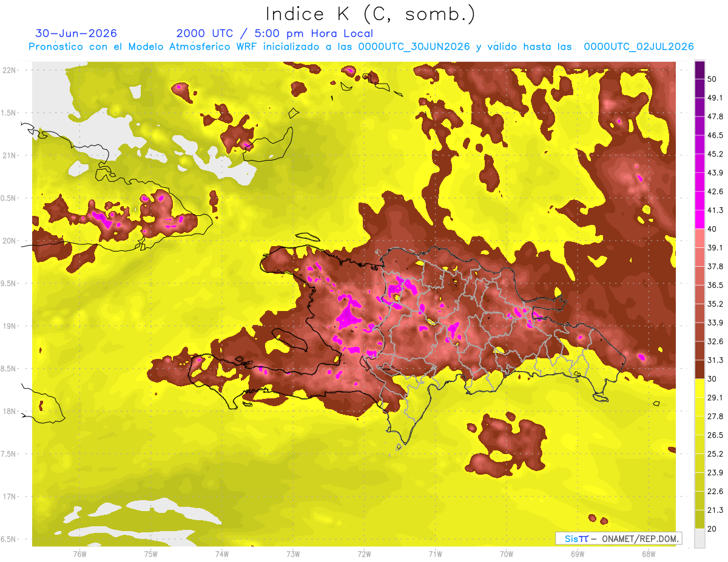Click the "37.8" legend value
The image size is (728, 562).
tap(716, 266)
